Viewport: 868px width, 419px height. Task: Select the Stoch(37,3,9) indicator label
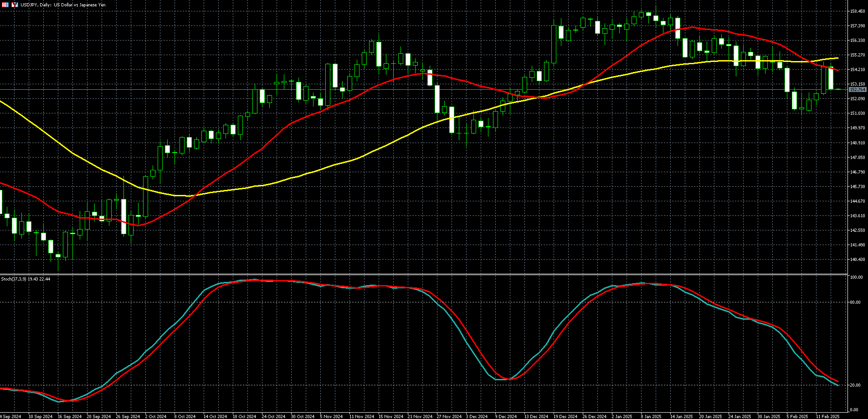click(26, 279)
